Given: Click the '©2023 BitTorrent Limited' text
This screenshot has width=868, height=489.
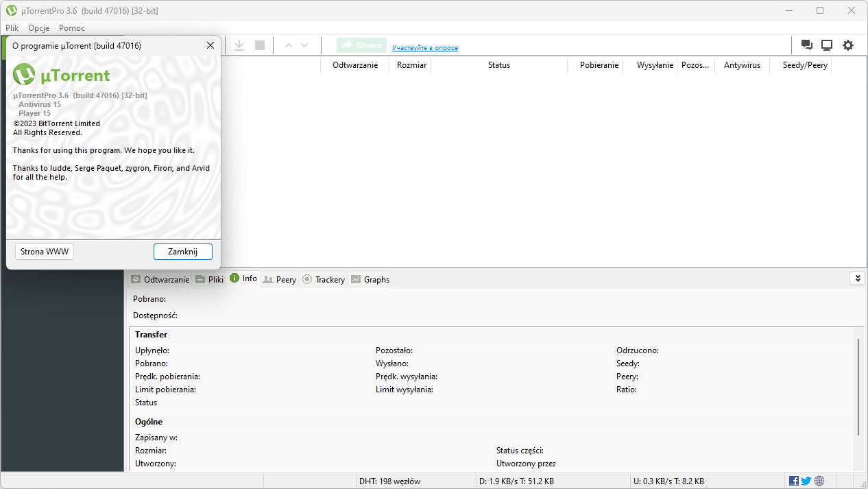Looking at the screenshot, I should click(x=56, y=123).
